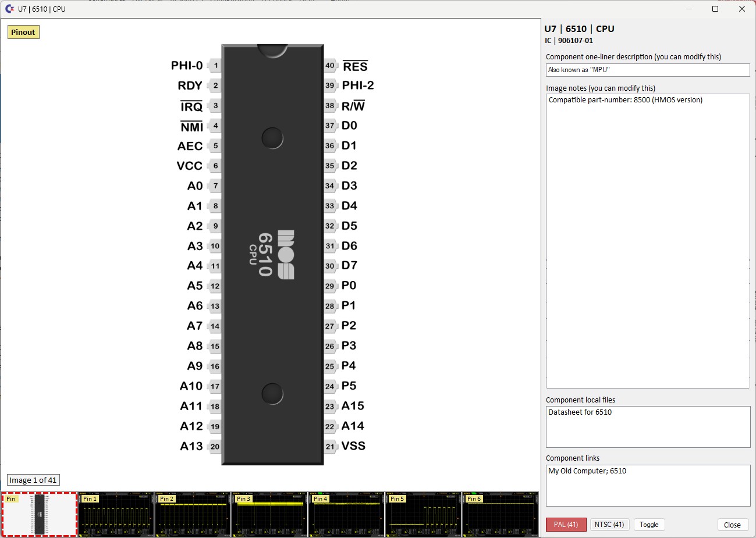Switch to PAL (41) image set
Image resolution: width=756 pixels, height=538 pixels.
point(566,525)
